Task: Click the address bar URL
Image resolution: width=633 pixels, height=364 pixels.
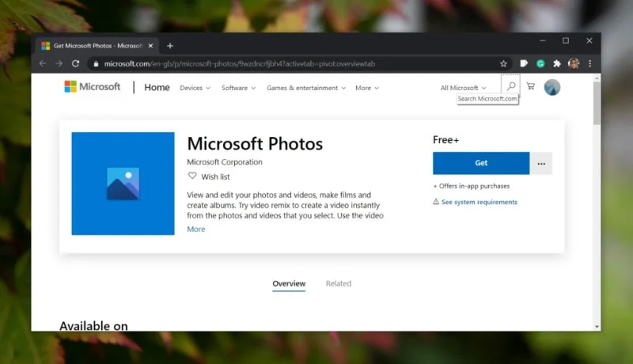Action: coord(240,64)
